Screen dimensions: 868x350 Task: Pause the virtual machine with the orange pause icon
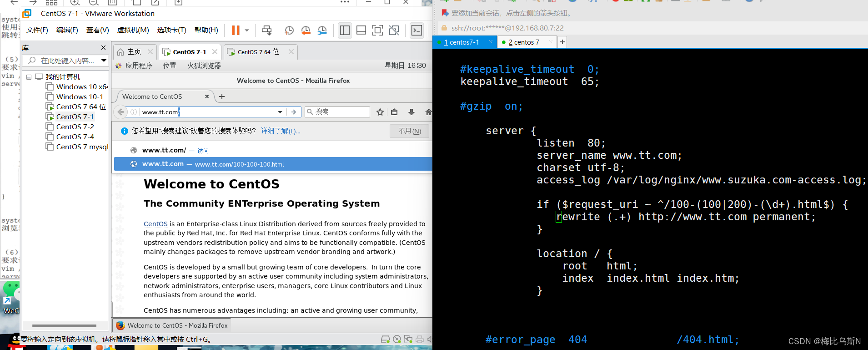(x=236, y=30)
